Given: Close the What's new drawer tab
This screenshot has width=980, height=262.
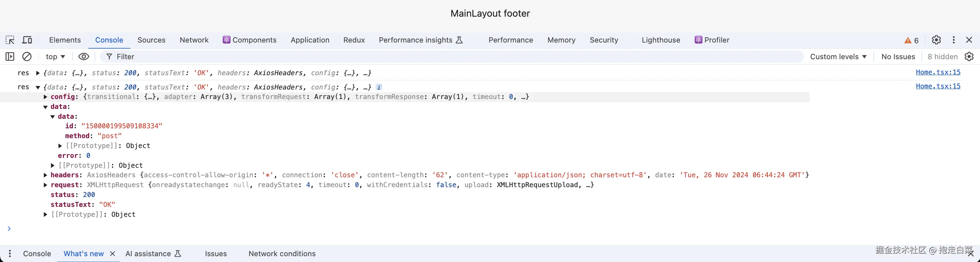Looking at the screenshot, I should tap(113, 253).
